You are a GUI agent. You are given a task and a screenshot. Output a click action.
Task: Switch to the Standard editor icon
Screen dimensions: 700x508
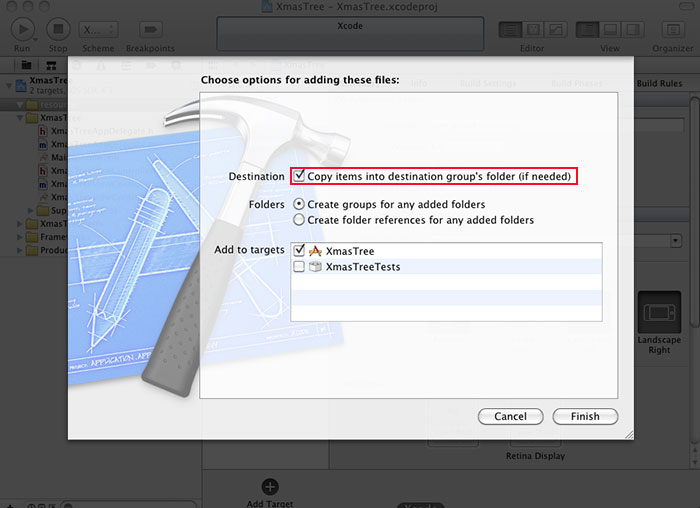(x=510, y=30)
